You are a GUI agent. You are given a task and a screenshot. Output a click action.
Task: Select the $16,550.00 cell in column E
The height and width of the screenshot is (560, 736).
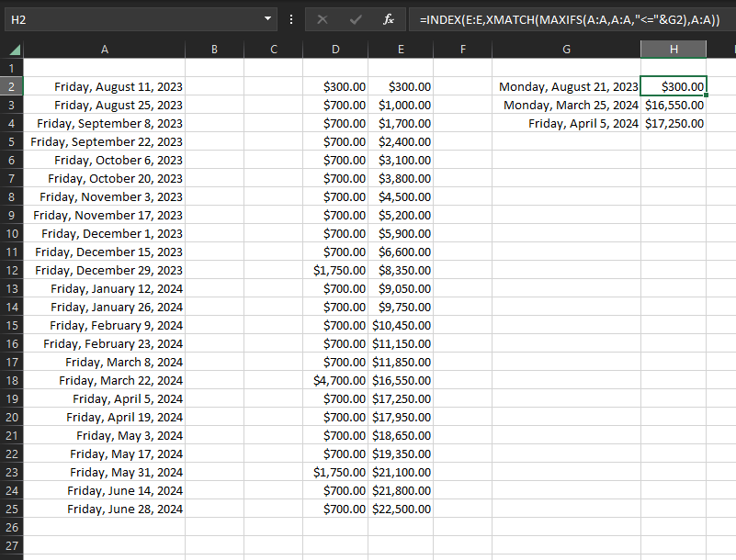tap(401, 381)
